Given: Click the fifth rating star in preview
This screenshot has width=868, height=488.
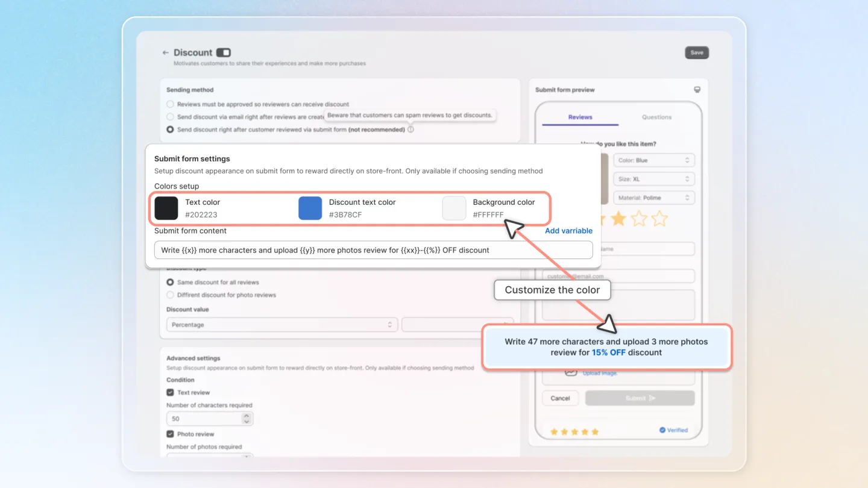Looking at the screenshot, I should (659, 218).
